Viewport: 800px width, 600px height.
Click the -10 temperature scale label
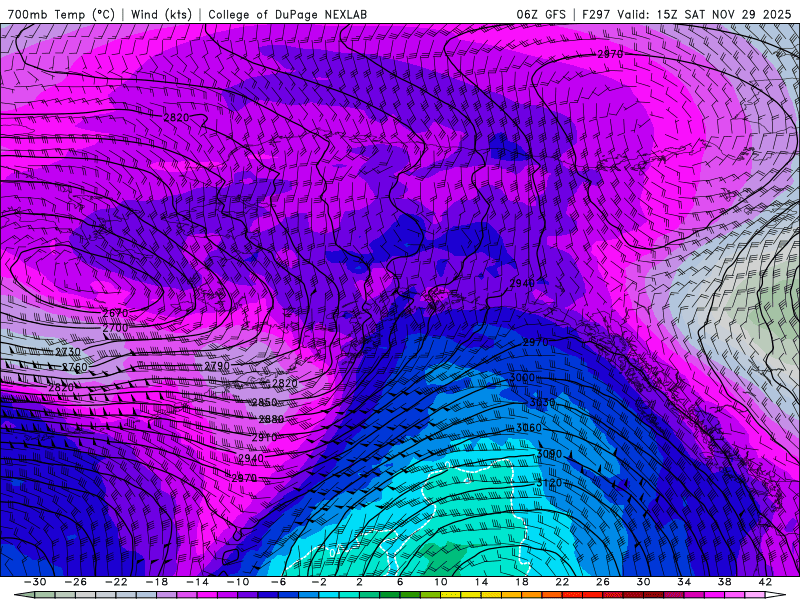point(238,582)
